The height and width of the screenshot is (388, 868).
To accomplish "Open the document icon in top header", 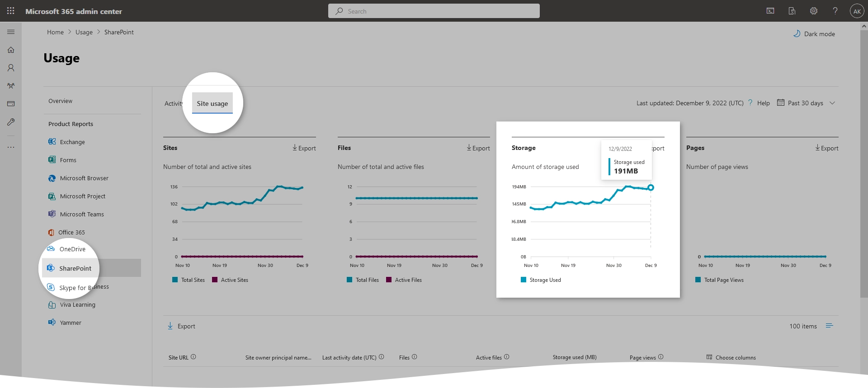I will pos(792,11).
